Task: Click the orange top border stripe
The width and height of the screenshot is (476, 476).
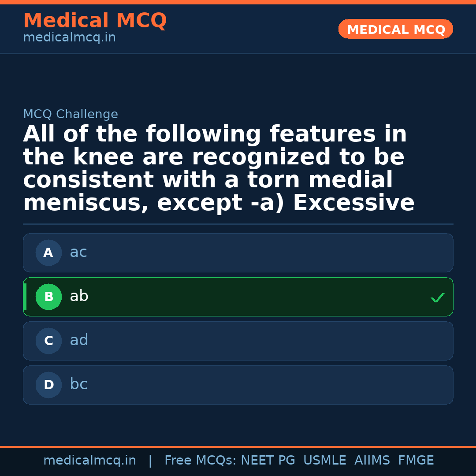Action: 238,1
